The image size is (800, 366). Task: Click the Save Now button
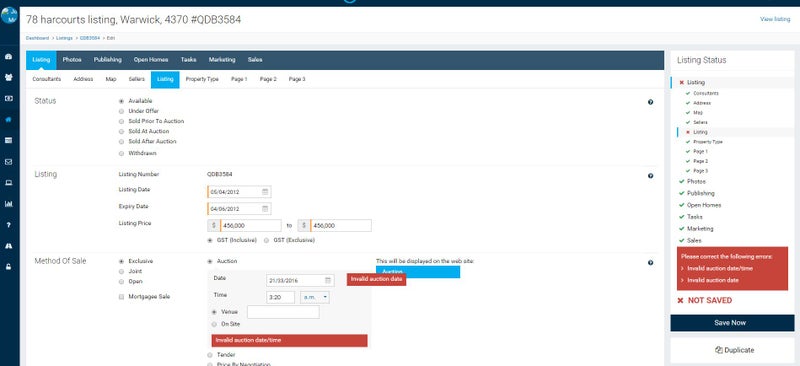(x=732, y=323)
